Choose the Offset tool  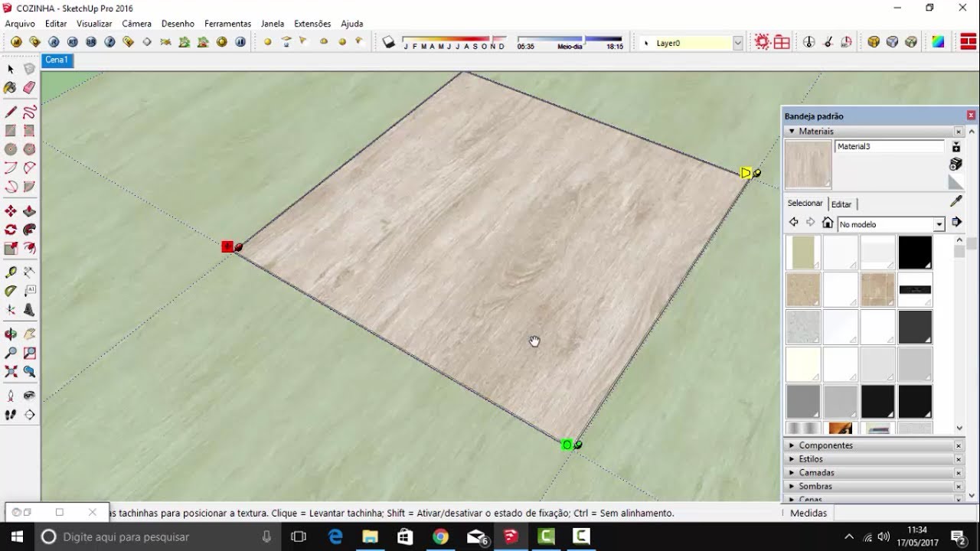point(29,248)
